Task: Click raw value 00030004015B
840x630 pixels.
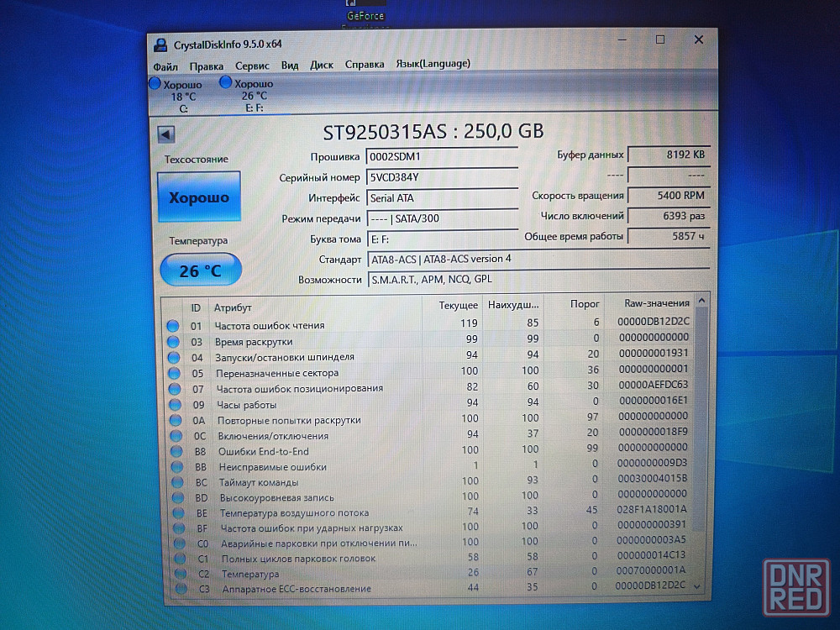Action: click(x=652, y=479)
